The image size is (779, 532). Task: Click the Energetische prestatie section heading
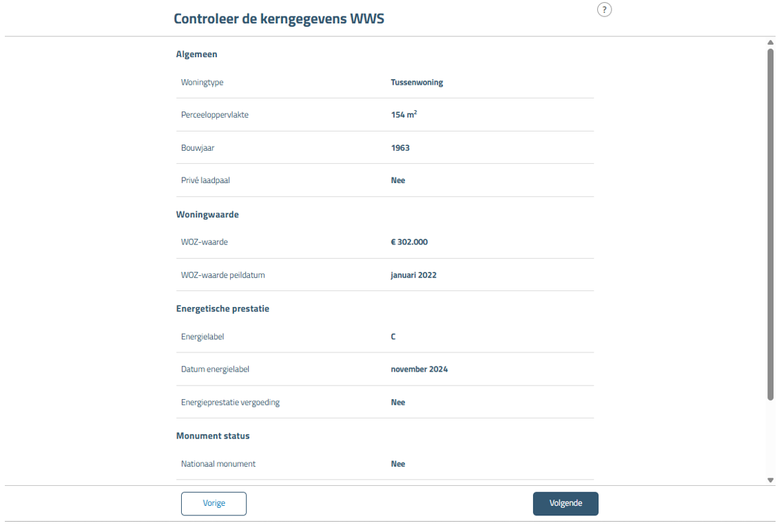click(222, 308)
